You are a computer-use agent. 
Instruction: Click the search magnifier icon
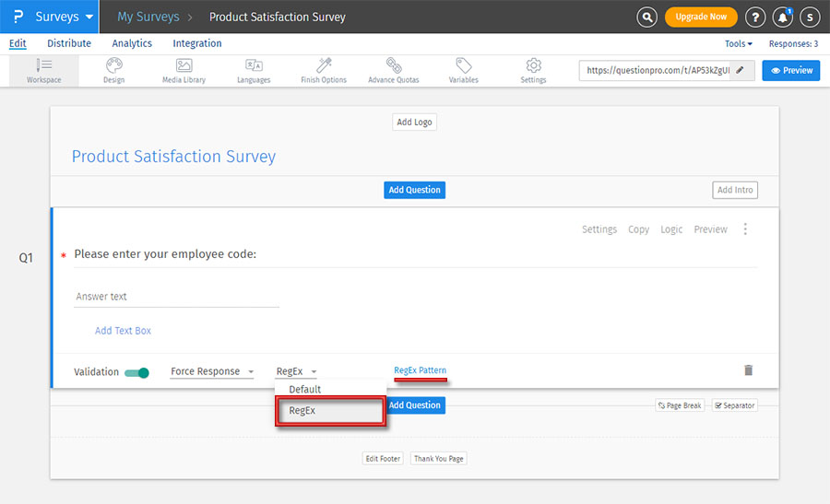coord(648,17)
